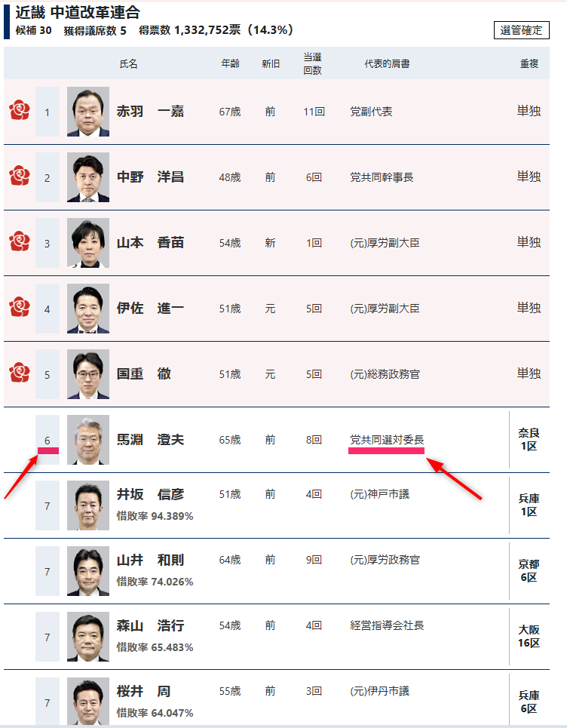Click the rose icon beside 赤羽 一嘉
Screen dimensions: 567x728
click(x=19, y=112)
